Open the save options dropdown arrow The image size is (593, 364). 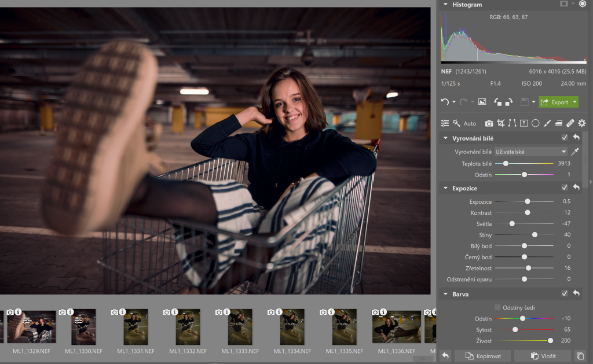[533, 102]
